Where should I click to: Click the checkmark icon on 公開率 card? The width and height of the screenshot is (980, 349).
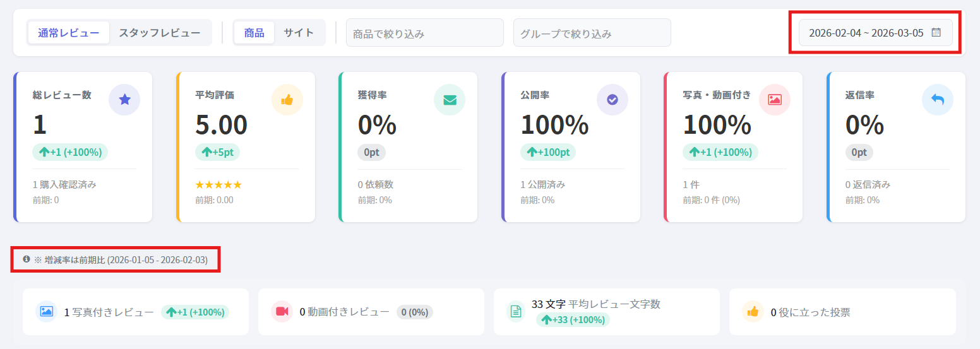(x=612, y=100)
